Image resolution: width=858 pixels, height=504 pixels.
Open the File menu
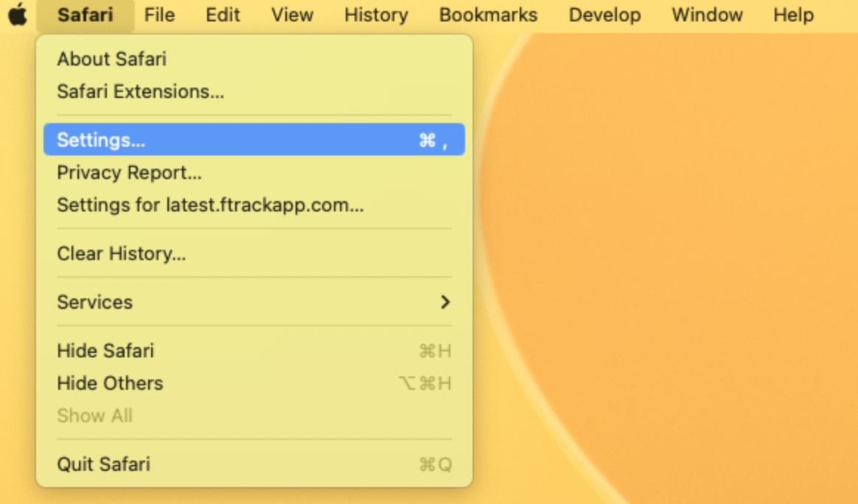click(159, 15)
